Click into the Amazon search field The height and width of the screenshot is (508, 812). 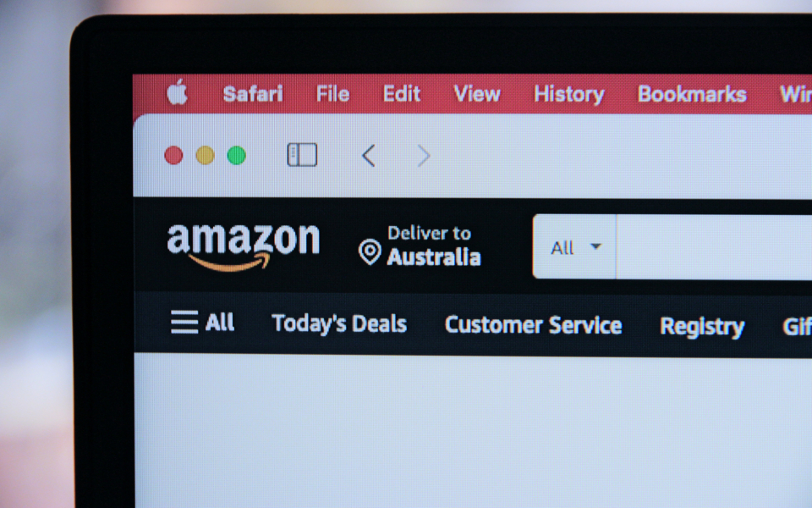click(x=714, y=247)
